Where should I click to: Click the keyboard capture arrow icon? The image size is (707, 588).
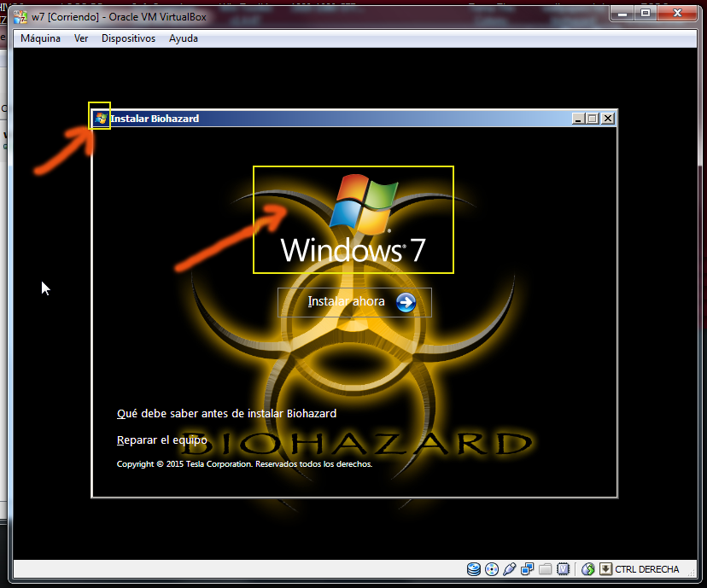pos(605,569)
